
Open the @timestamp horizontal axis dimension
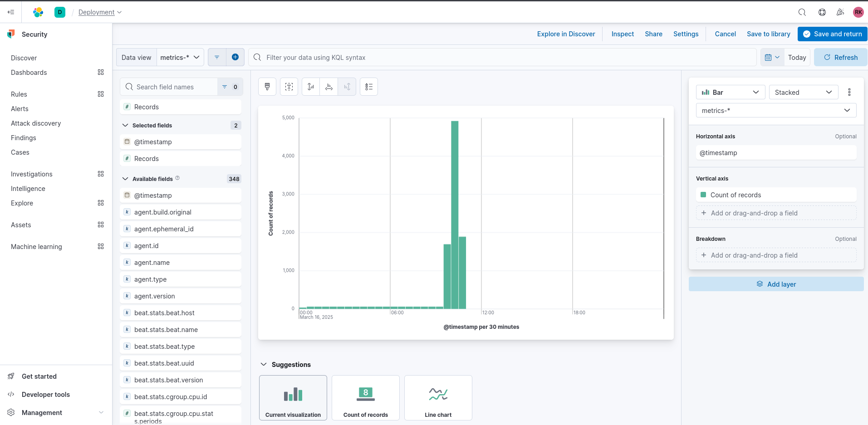pos(776,152)
